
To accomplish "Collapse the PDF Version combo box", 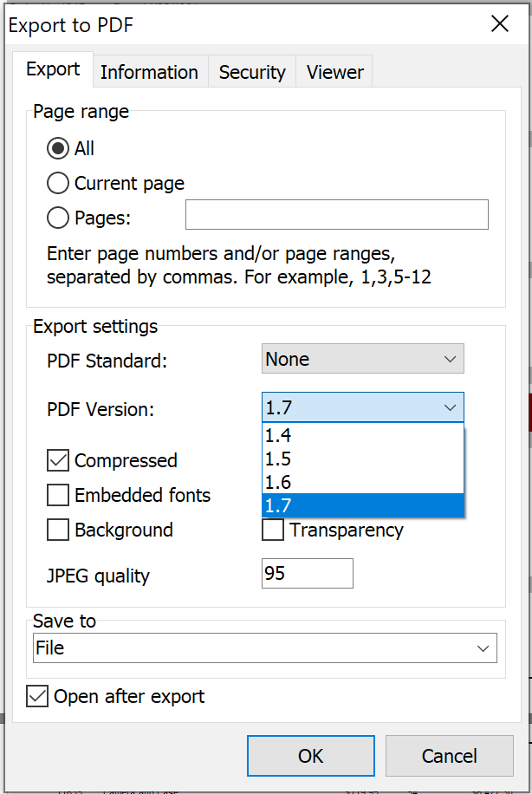I will 362,407.
